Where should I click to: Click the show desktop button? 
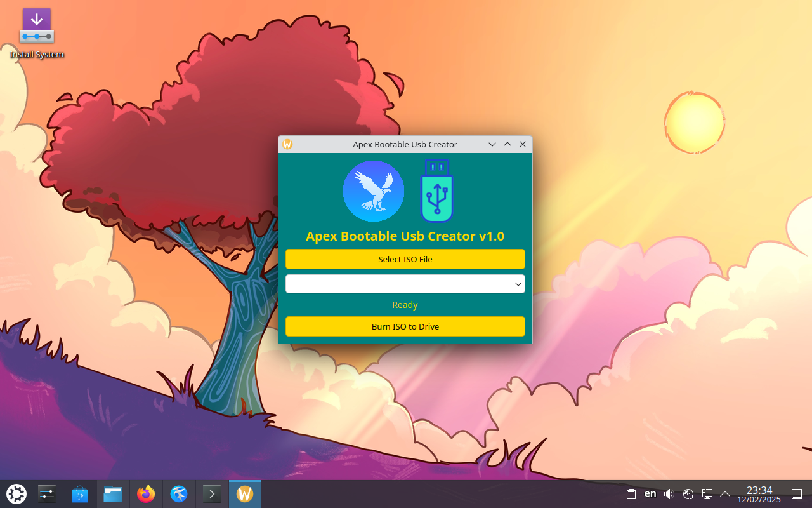pos(797,494)
